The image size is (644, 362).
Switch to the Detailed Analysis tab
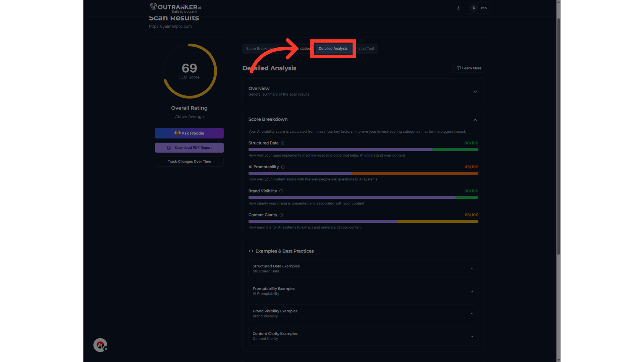click(x=333, y=49)
